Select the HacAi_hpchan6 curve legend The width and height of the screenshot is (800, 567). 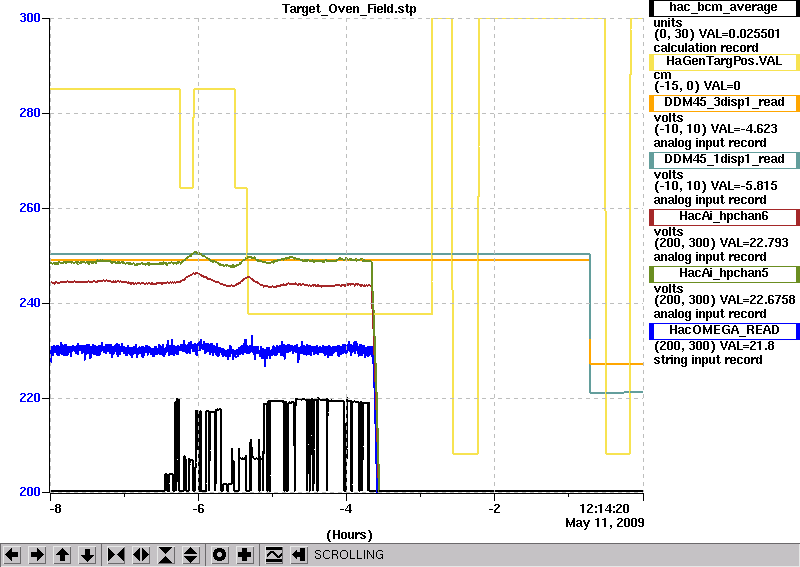pyautogui.click(x=724, y=217)
